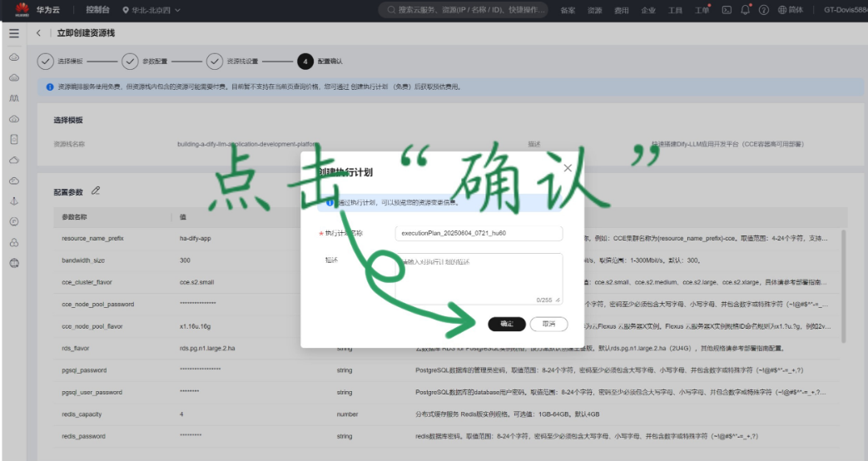Click the edit pencil next to 配置参数
The height and width of the screenshot is (461, 868).
point(96,191)
